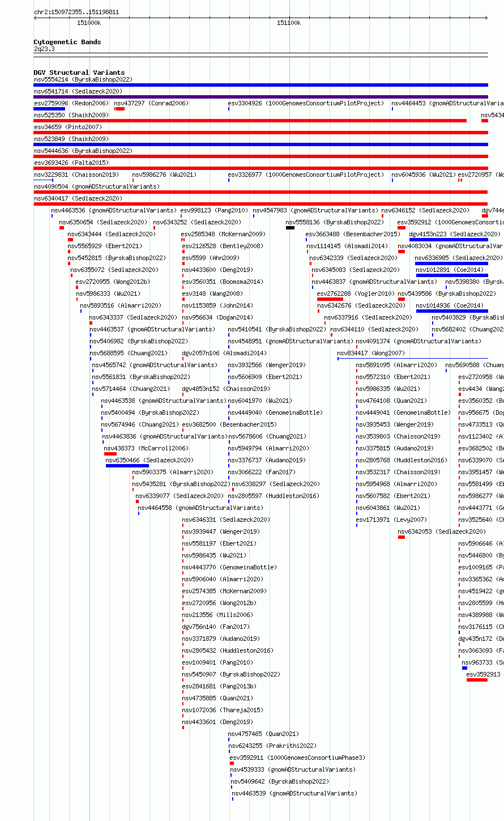This screenshot has width=504, height=821.
Task: Click the esv3148 (Wang2008) label
Action: tap(212, 294)
